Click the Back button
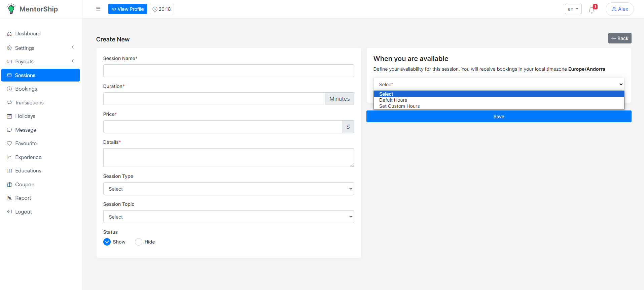 click(x=619, y=38)
